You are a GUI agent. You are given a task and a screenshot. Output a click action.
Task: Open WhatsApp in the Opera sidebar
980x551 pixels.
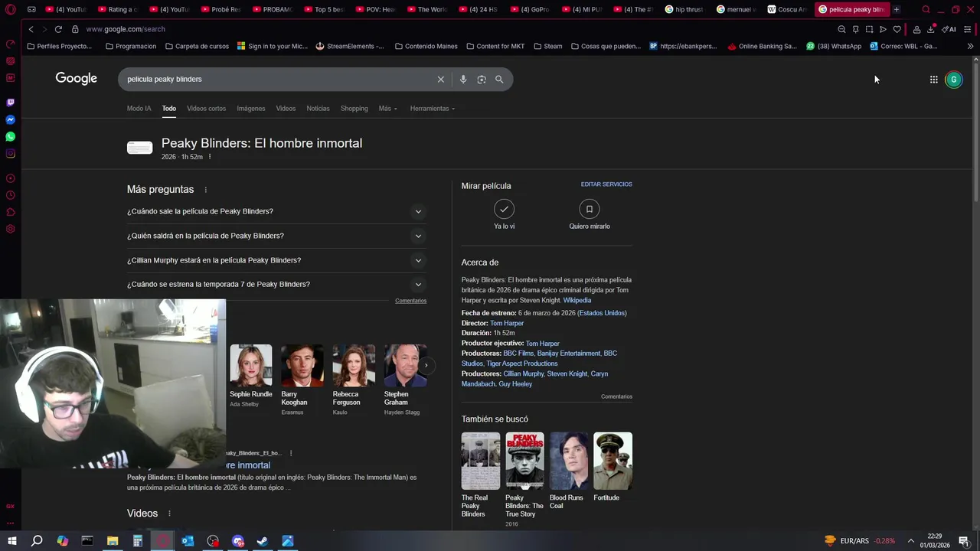click(10, 136)
